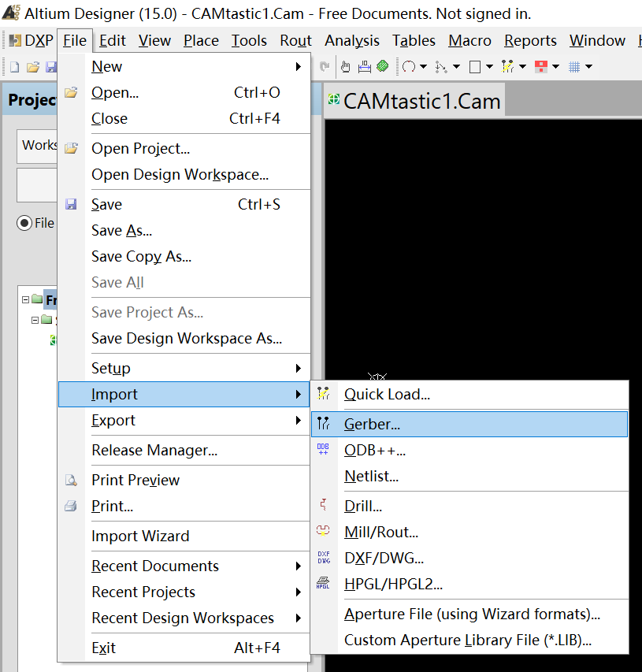
Task: Select Save Copy As... entry
Action: [184, 257]
